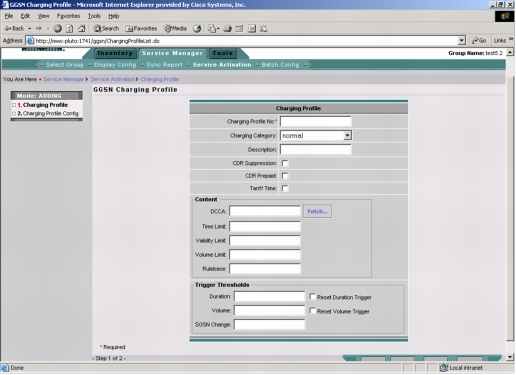Click the Validity Limit input field

point(265,241)
